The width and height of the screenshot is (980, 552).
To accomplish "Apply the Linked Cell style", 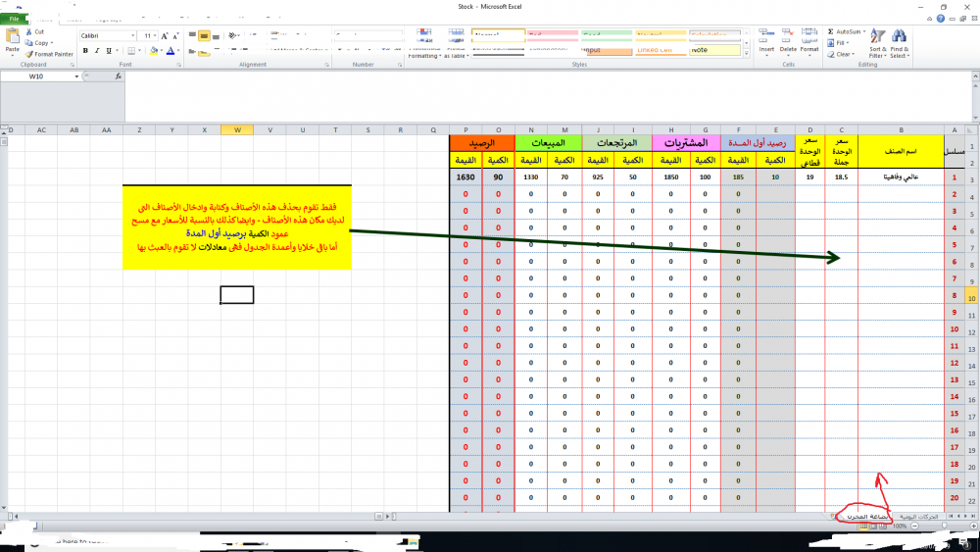I will tap(661, 50).
